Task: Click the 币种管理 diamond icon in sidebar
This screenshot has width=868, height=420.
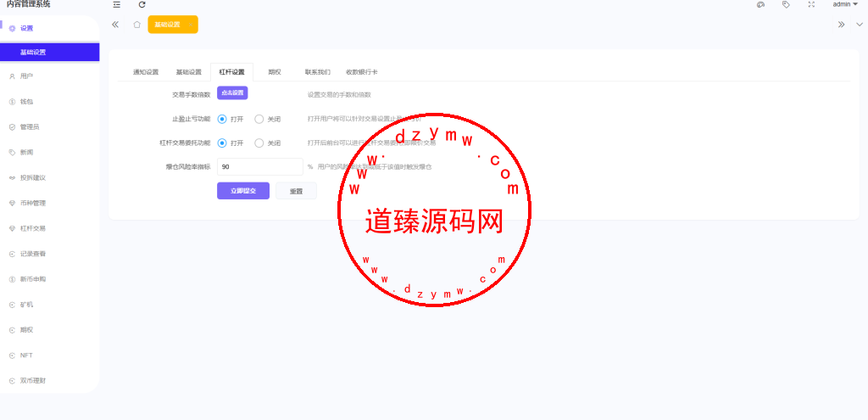Action: [12, 204]
